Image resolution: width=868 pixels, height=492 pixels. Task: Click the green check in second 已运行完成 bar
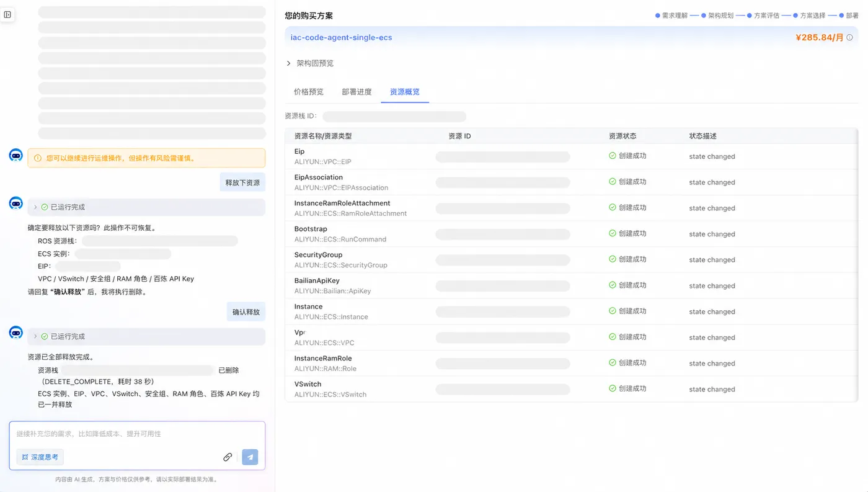click(45, 336)
